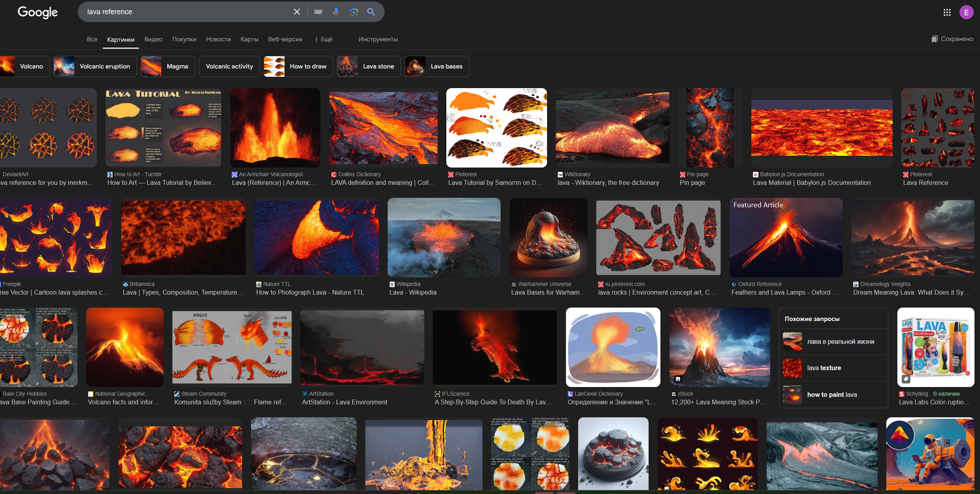Switch to the Видео tab
Image resolution: width=980 pixels, height=494 pixels.
(153, 39)
